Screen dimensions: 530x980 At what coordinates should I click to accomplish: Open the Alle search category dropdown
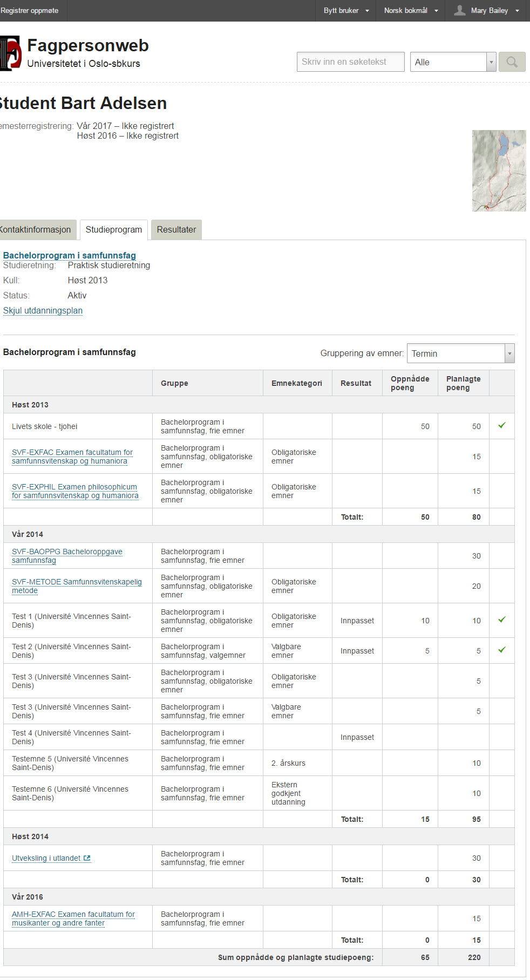453,62
